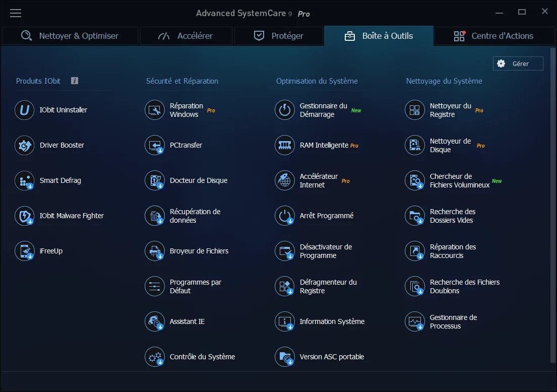Click the IObit Malware Fighter label

tap(72, 216)
